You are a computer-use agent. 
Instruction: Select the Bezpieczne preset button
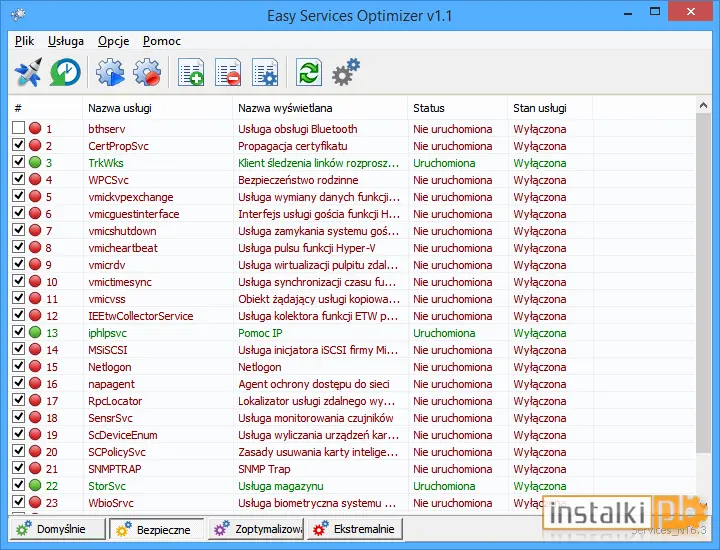[157, 529]
